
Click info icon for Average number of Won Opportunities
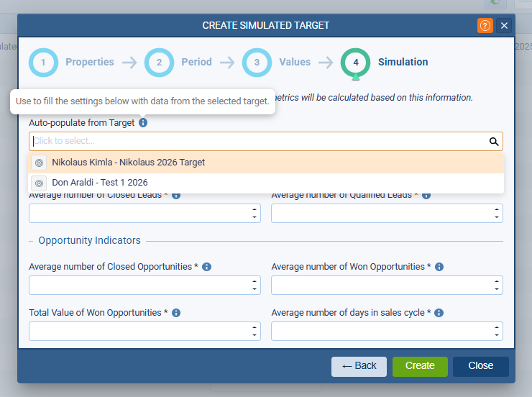pos(439,267)
